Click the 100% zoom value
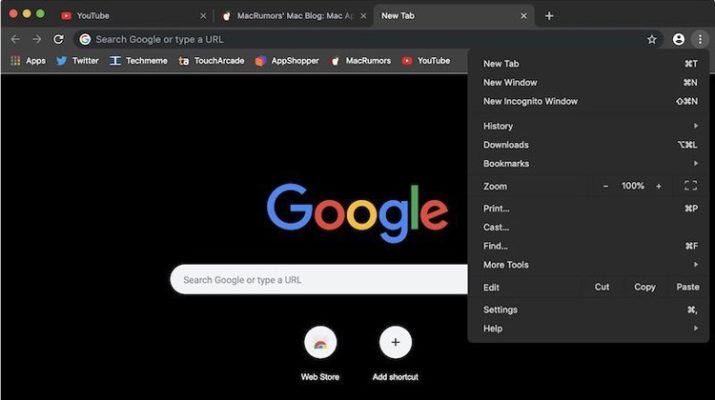Viewport: 715px width, 400px height. (x=632, y=186)
